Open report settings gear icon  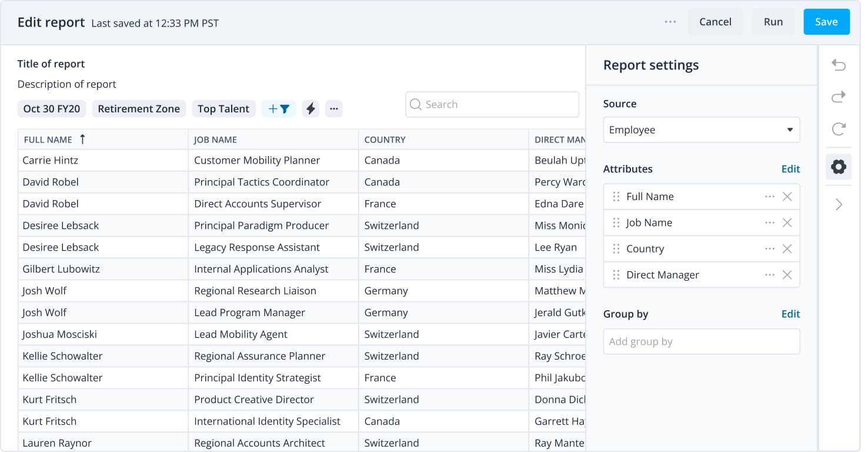pyautogui.click(x=839, y=167)
